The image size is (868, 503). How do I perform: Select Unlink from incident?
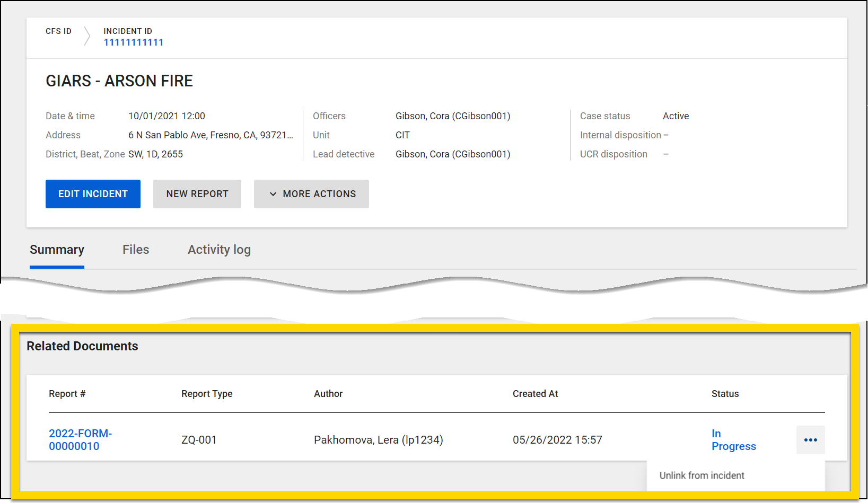click(x=702, y=475)
